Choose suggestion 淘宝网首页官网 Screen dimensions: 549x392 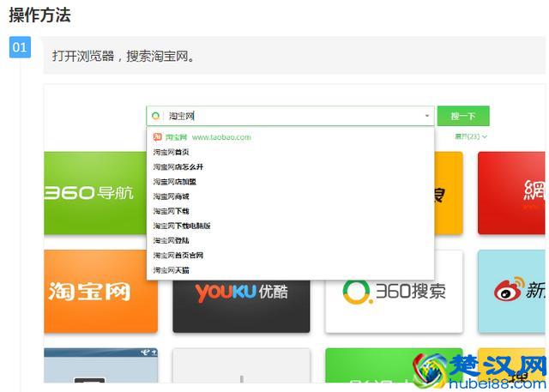pos(290,255)
